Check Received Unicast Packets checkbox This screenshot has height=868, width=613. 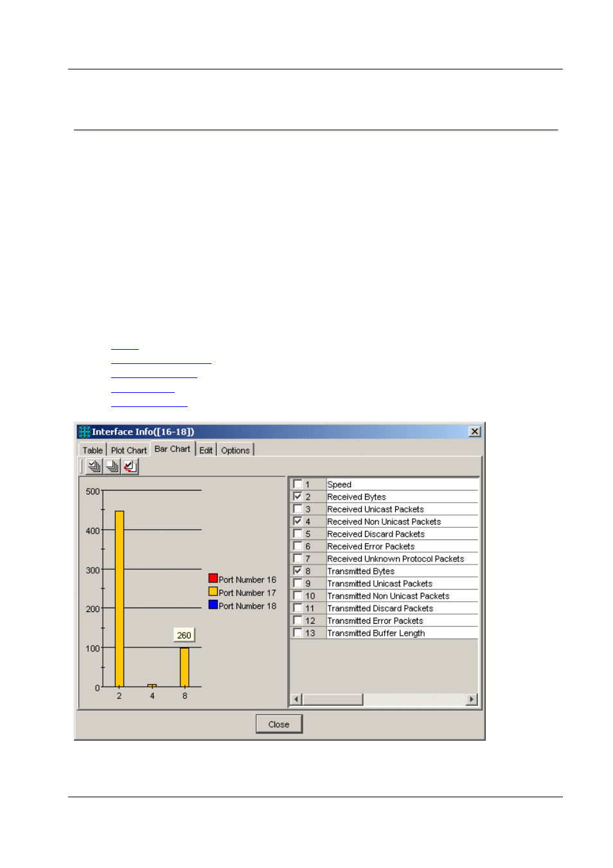(298, 509)
